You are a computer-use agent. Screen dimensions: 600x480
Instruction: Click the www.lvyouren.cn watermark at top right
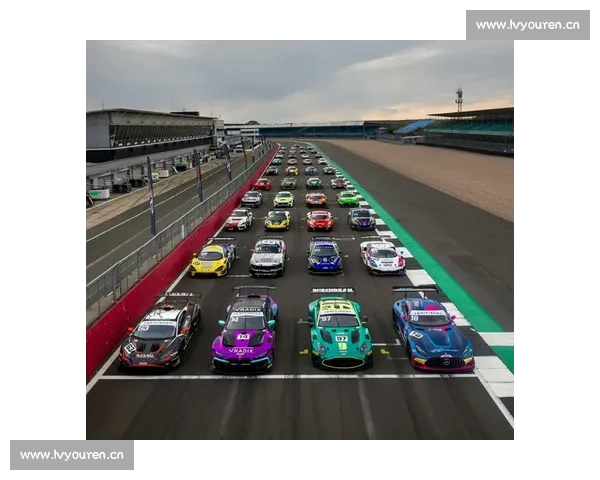tap(527, 24)
